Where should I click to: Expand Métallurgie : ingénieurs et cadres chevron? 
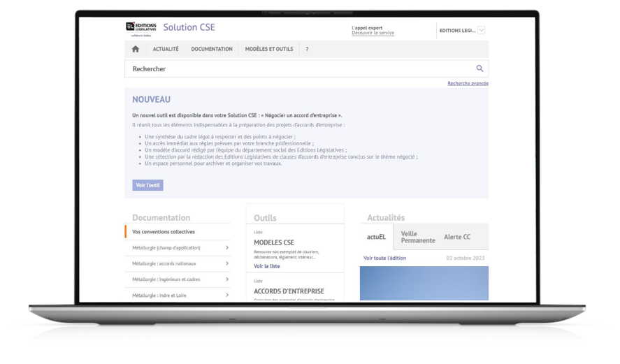(x=227, y=279)
